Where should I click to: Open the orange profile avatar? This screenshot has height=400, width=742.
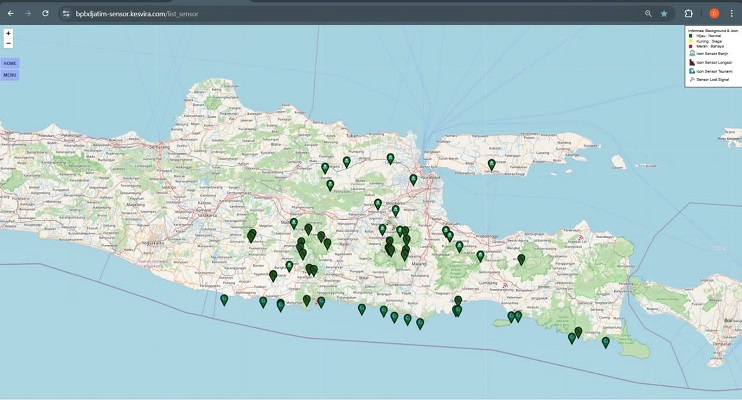714,13
